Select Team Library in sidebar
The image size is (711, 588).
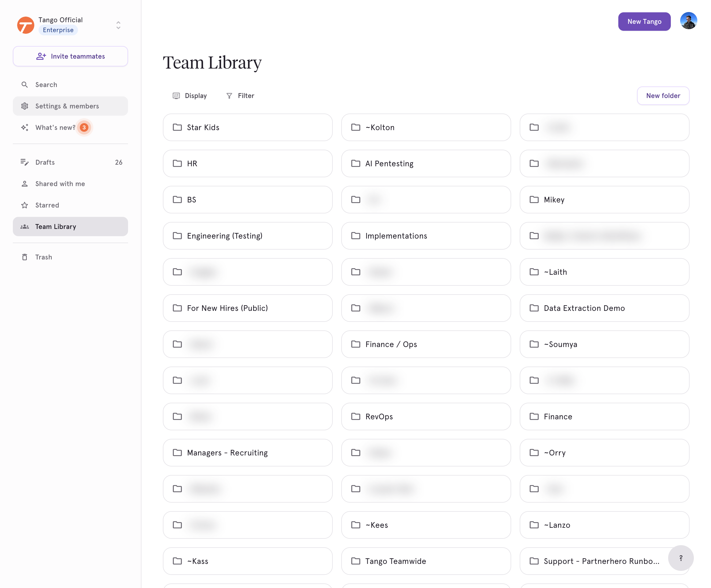coord(70,226)
